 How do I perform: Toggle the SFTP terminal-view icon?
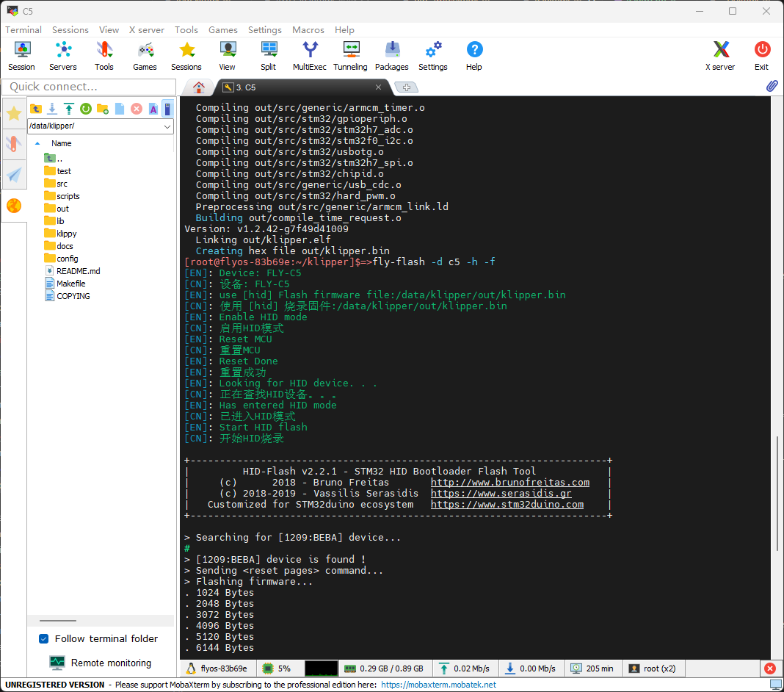(x=168, y=109)
